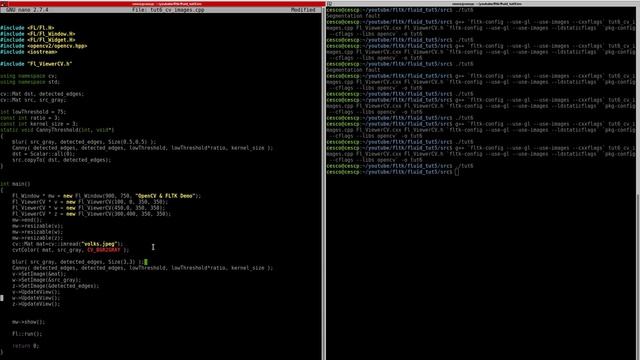Click the 'Modified' status in nano header

click(303, 10)
